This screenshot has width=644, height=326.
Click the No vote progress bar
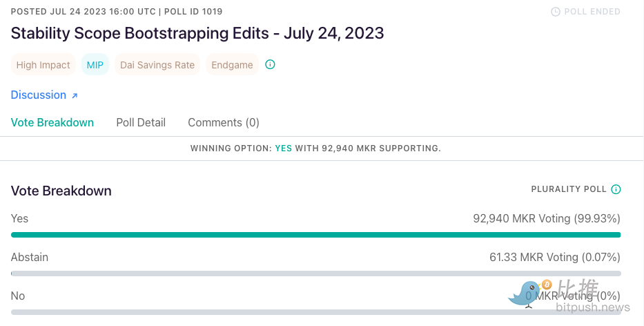click(315, 312)
